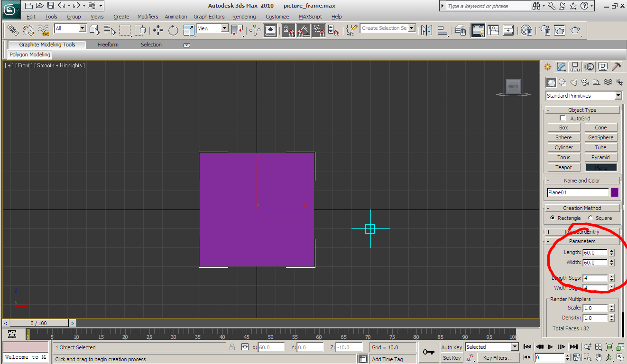Open the Modify command panel tab
The image size is (627, 364).
(x=561, y=67)
